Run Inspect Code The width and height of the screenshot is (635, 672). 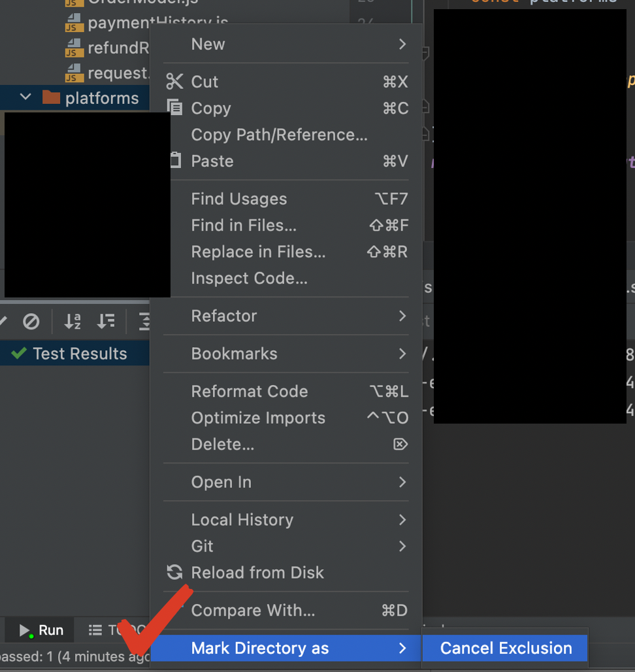click(x=286, y=278)
